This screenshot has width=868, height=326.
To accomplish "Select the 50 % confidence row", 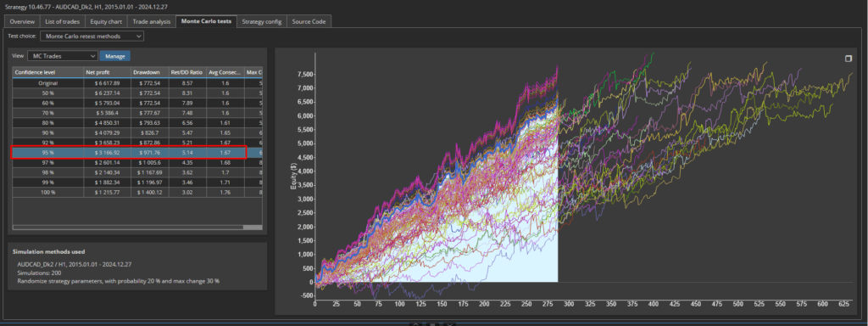I will (x=137, y=93).
